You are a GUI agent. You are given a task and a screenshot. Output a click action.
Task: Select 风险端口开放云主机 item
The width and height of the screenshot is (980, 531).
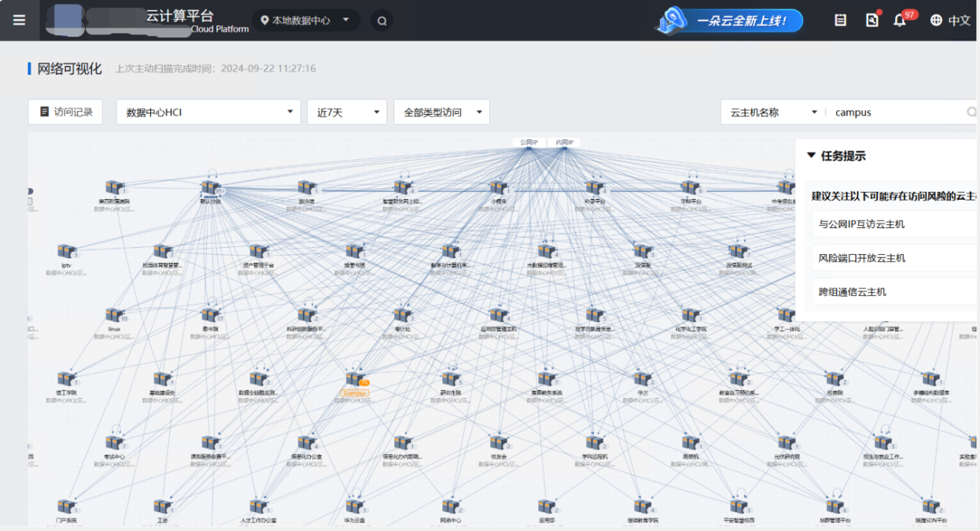pos(862,258)
